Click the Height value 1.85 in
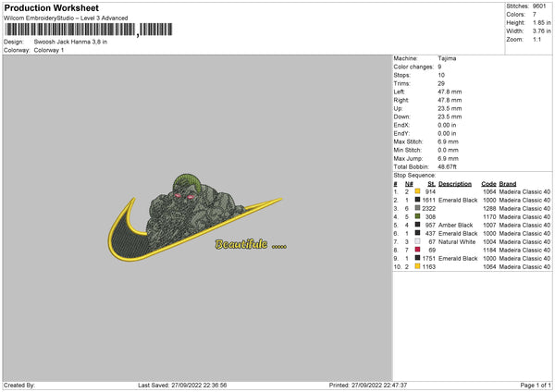The image size is (555, 392). (541, 22)
